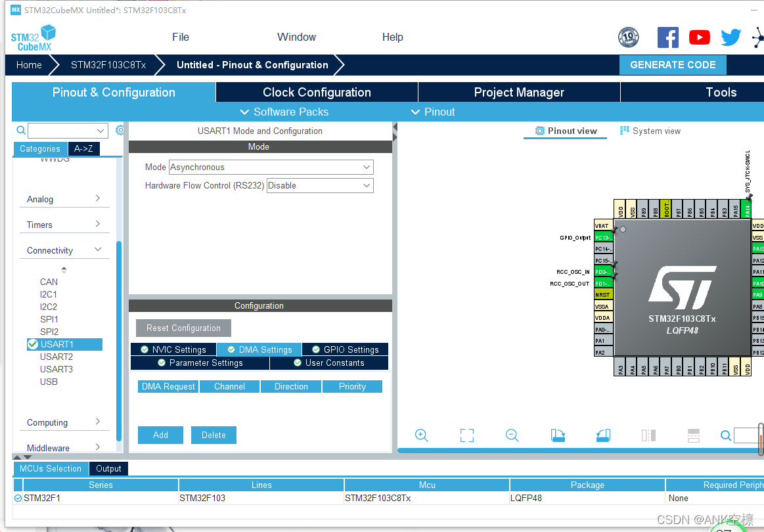Image resolution: width=764 pixels, height=532 pixels.
Task: Click Delete DMA request button
Action: point(213,435)
